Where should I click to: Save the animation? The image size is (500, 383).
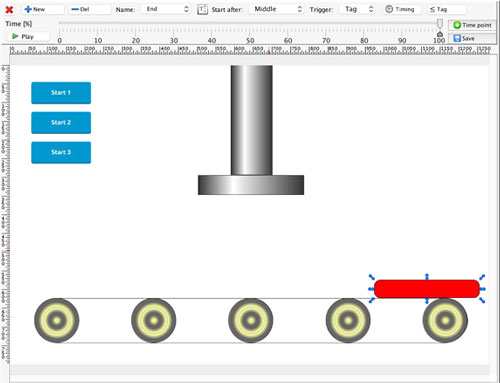click(x=472, y=38)
